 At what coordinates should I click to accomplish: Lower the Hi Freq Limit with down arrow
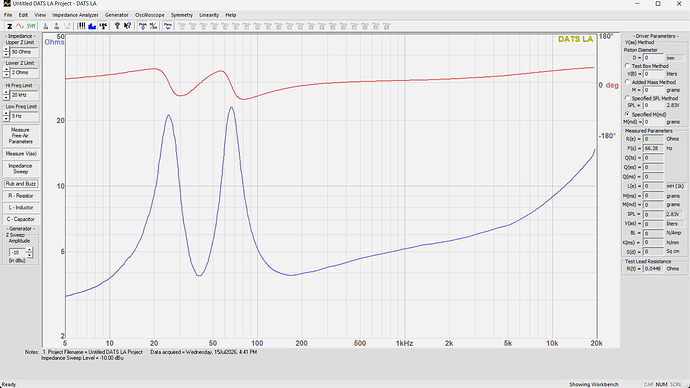[x=6, y=98]
